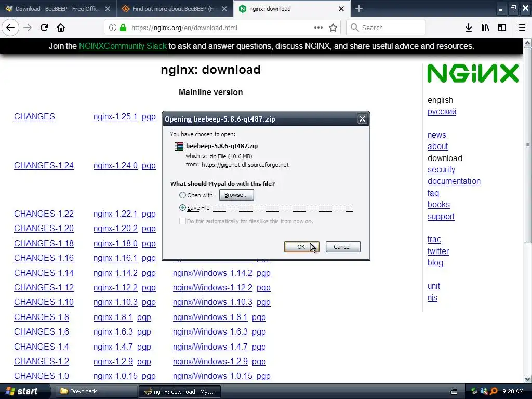The width and height of the screenshot is (532, 399).
Task: Open the twitter sidebar link
Action: coord(438,251)
